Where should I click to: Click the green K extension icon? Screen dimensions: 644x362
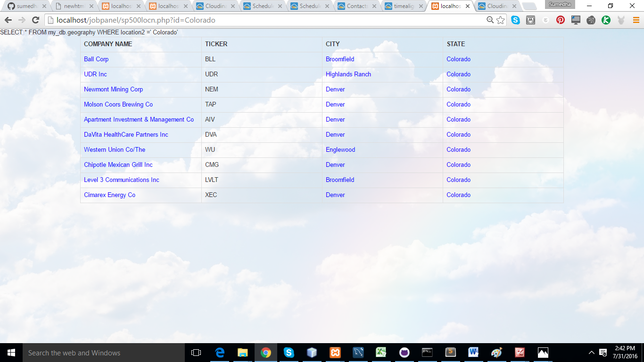(606, 20)
